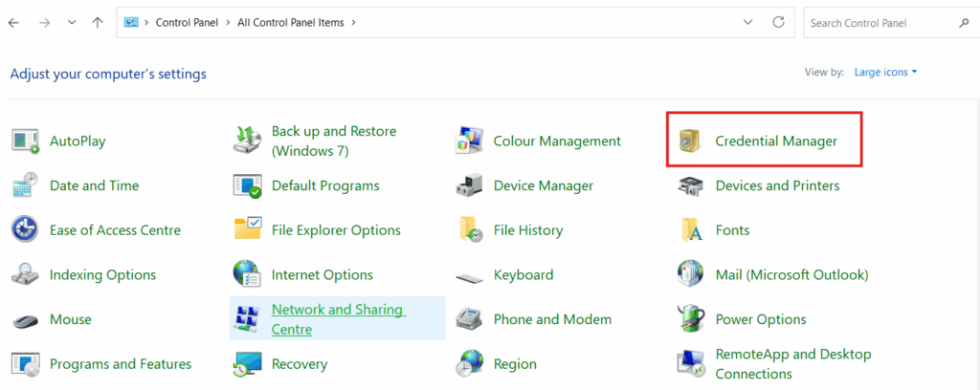Open the Device Manager icon

pos(469,185)
